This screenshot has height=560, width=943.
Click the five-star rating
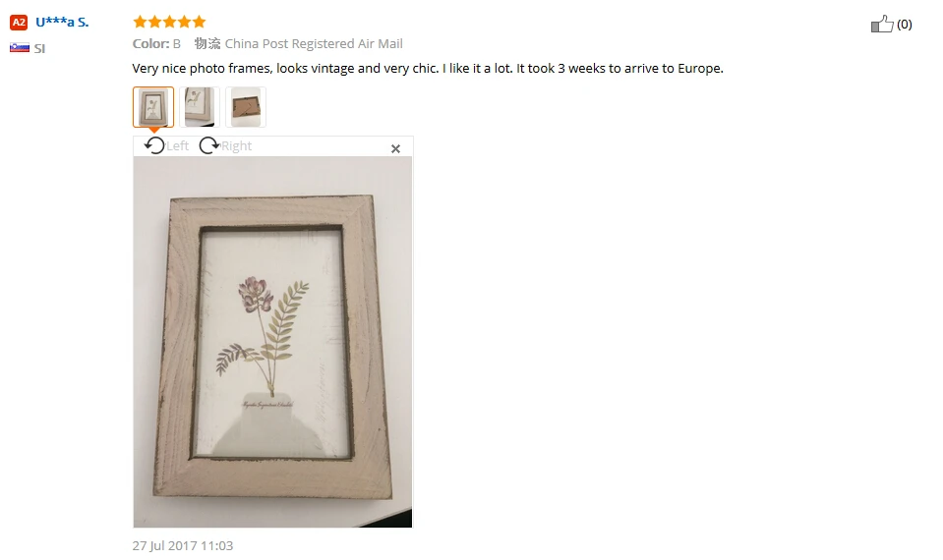click(x=169, y=23)
